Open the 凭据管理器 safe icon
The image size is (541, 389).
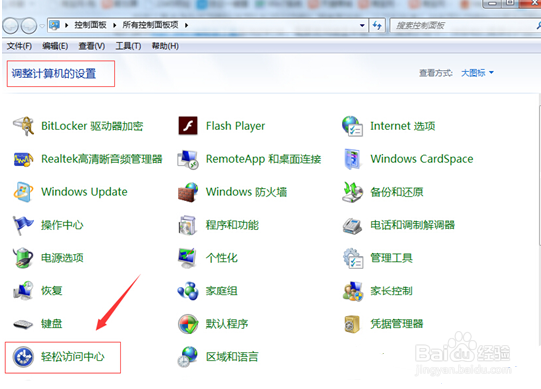click(x=352, y=324)
